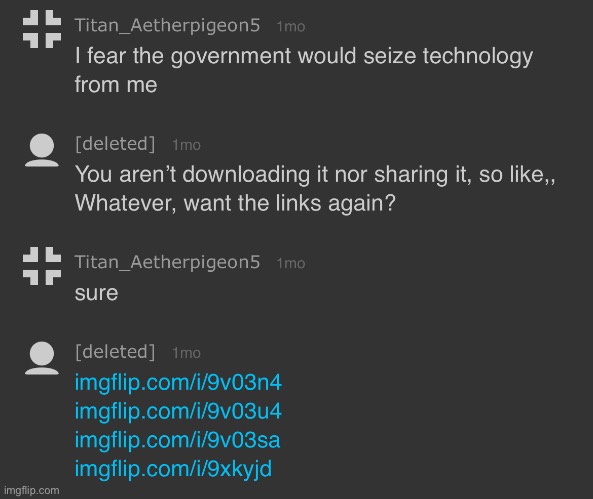This screenshot has height=499, width=593.
Task: Follow the imgflip.com/i/9v03sa link
Action: (177, 440)
